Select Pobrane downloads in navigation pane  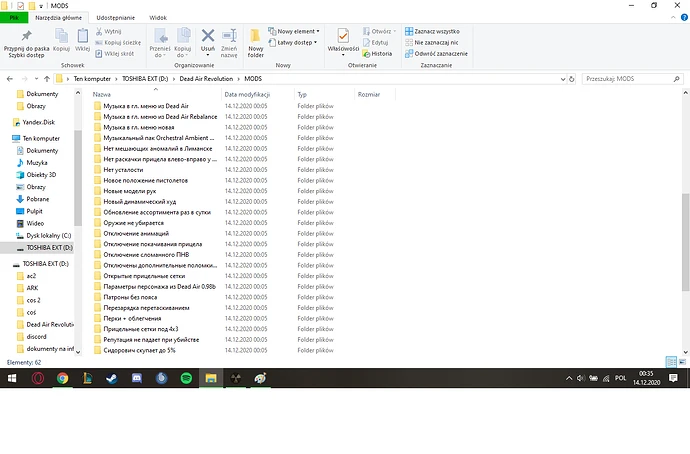(x=33, y=199)
